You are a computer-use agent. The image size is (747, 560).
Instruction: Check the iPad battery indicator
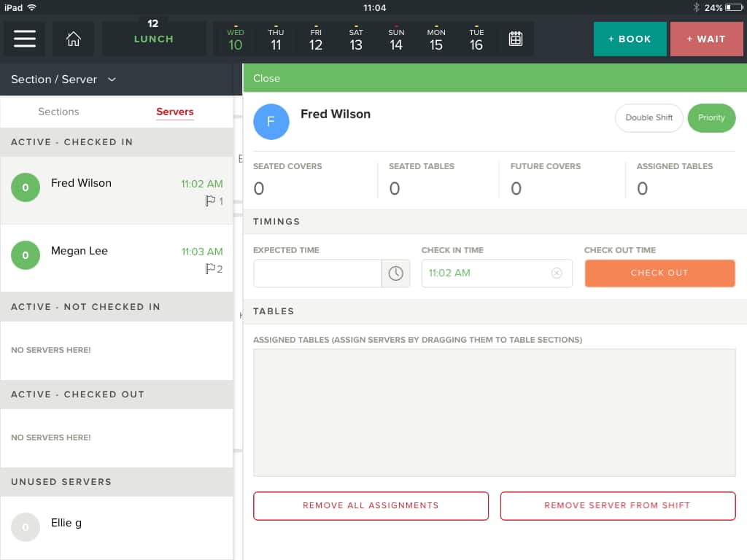733,7
